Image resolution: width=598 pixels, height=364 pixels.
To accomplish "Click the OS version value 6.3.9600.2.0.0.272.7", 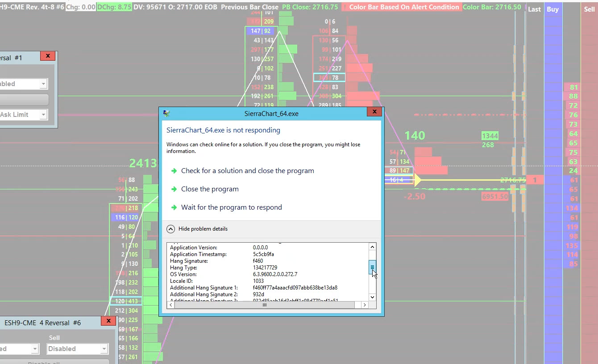I will 275,274.
